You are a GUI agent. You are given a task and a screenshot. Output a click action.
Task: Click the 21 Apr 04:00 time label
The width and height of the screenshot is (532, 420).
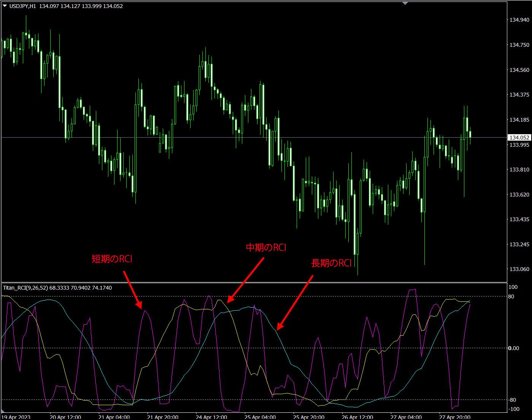[x=114, y=417]
